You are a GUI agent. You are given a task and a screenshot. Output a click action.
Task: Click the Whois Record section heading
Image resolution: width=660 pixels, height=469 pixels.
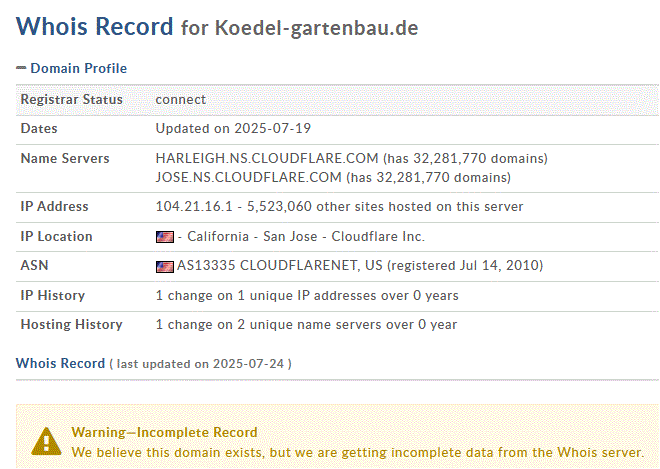point(60,363)
